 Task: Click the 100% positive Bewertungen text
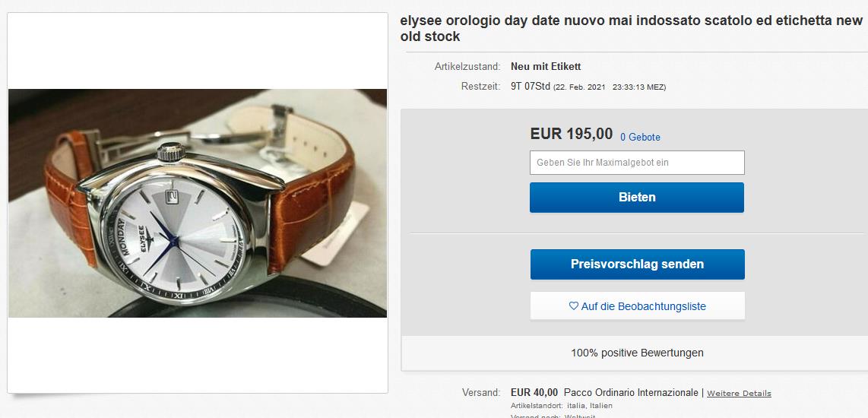637,353
